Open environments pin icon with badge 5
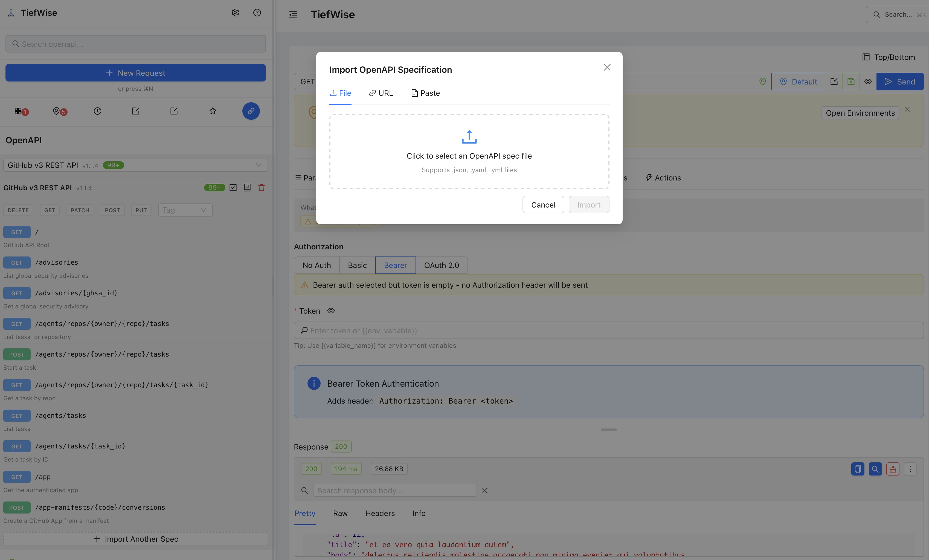The width and height of the screenshot is (929, 560). point(60,111)
